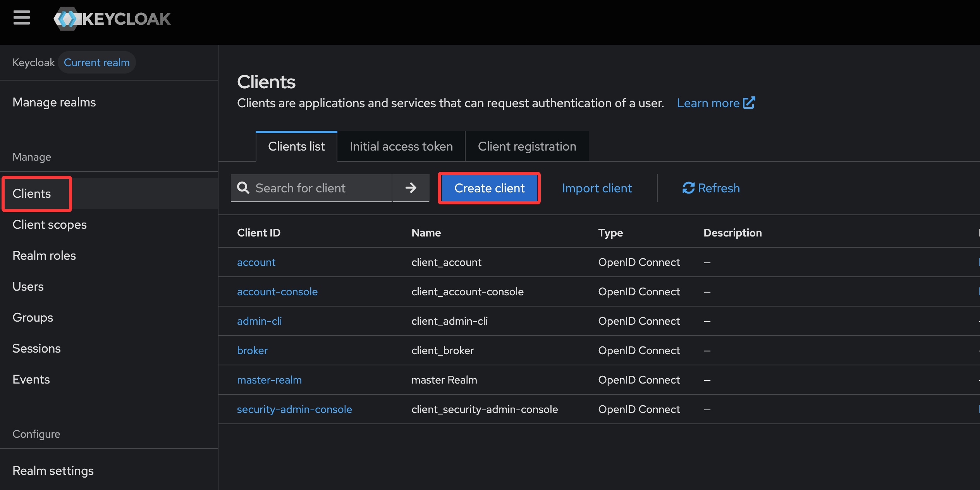Click the Name column header
The height and width of the screenshot is (490, 980).
pos(426,233)
